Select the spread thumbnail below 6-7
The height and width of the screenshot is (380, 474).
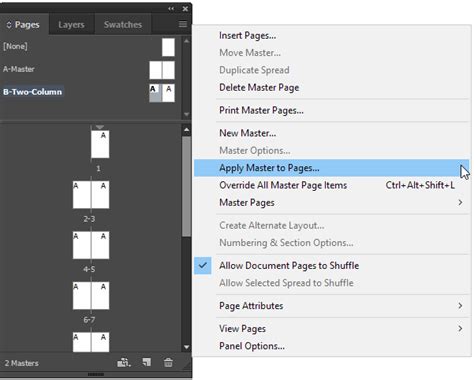tap(91, 342)
